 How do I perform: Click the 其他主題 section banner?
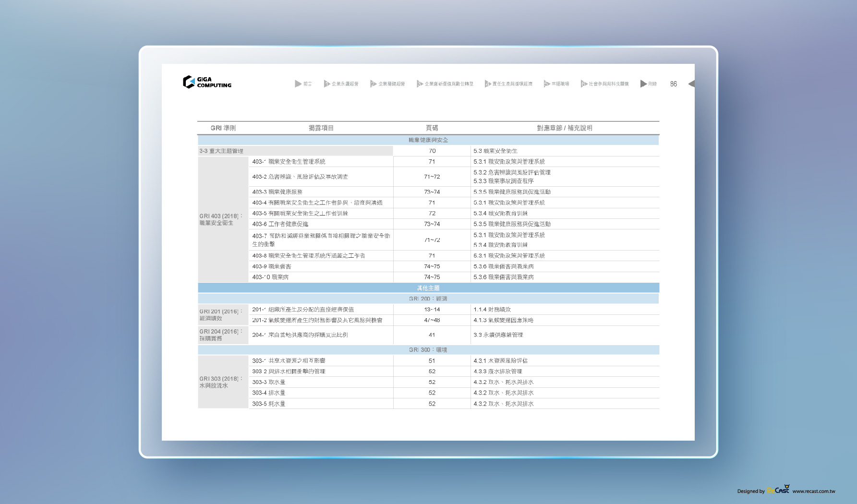tap(428, 288)
